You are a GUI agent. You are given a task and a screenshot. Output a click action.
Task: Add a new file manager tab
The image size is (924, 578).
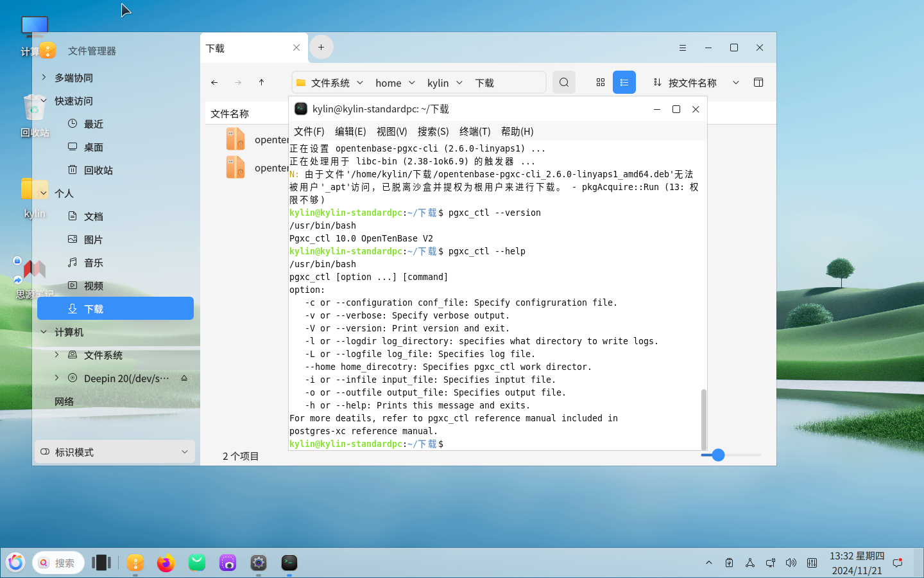321,47
